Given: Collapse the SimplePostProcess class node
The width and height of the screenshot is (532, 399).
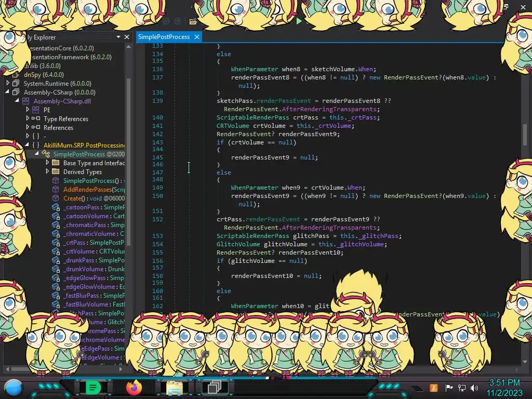Looking at the screenshot, I should pyautogui.click(x=37, y=153).
